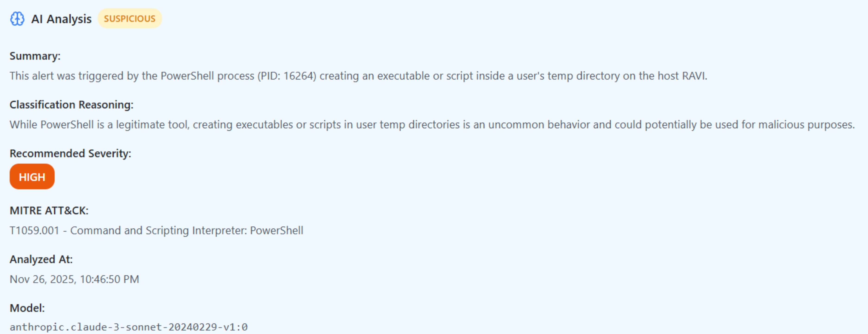Click the AI Analysis heading
The image size is (868, 334).
[x=61, y=19]
